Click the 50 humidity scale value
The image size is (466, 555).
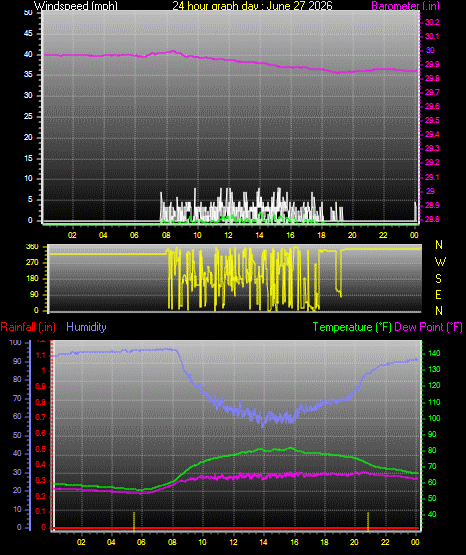pos(17,435)
